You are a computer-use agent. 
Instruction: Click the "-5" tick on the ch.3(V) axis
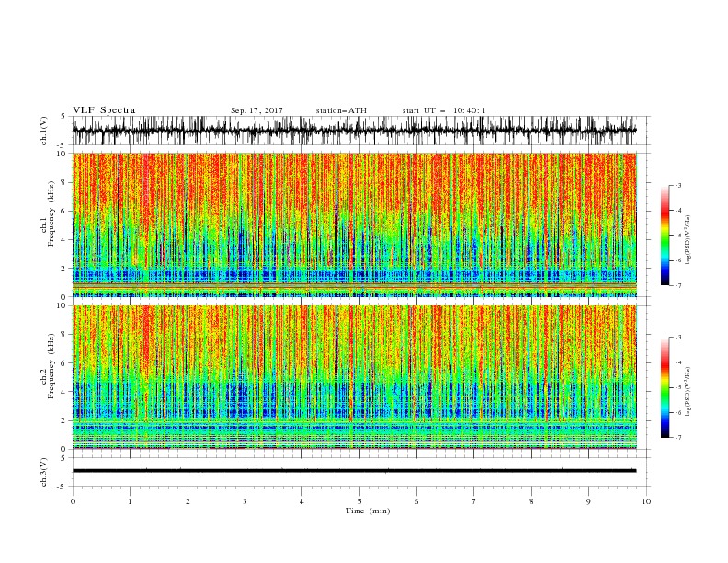coord(63,487)
